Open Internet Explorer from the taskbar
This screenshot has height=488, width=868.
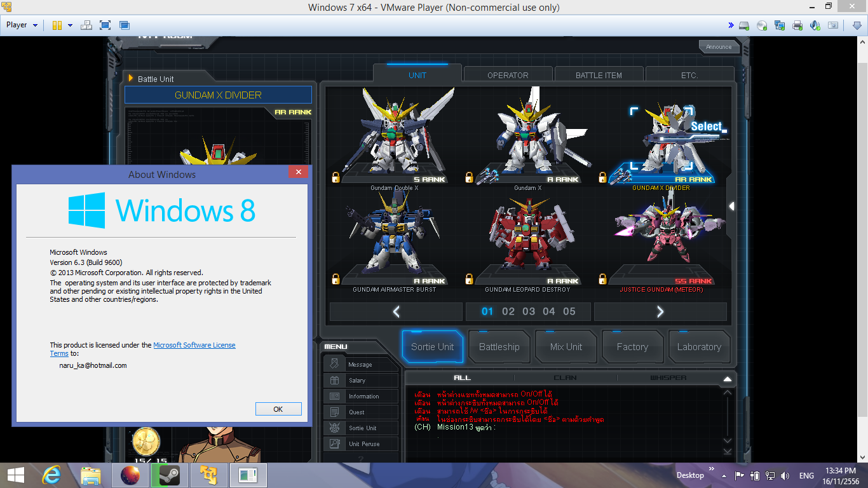[x=52, y=475]
